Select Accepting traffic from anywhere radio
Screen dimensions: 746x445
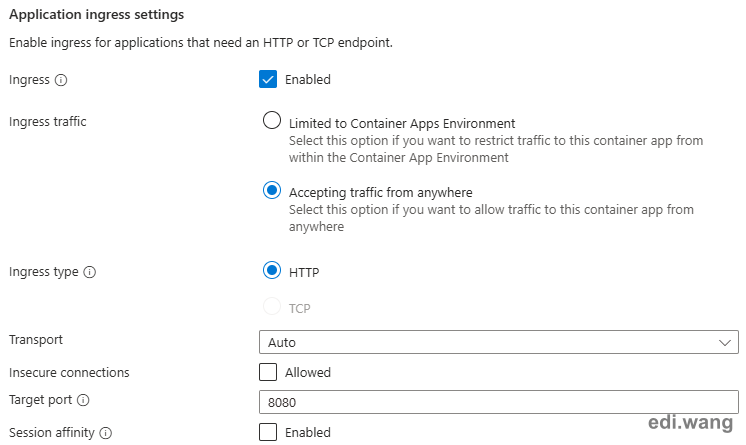coord(272,190)
